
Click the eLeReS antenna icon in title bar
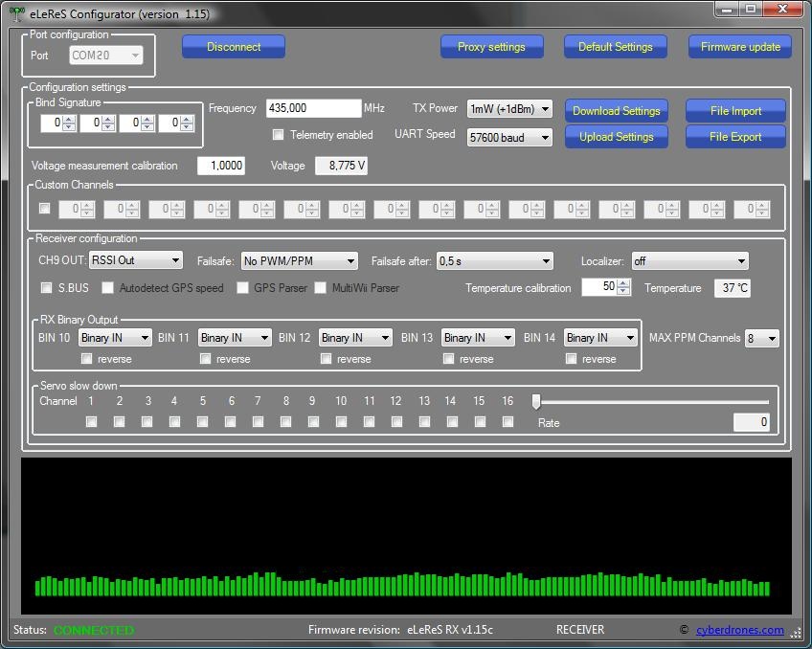tap(16, 14)
